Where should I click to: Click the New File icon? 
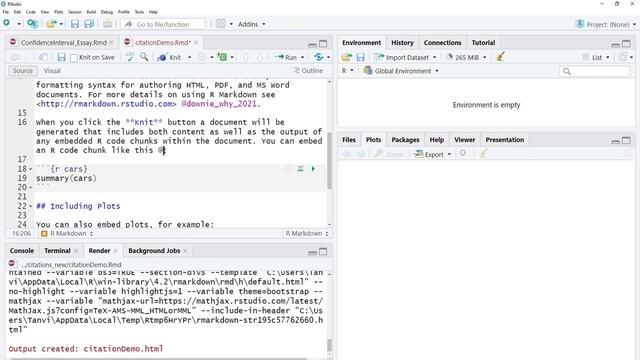(x=7, y=24)
